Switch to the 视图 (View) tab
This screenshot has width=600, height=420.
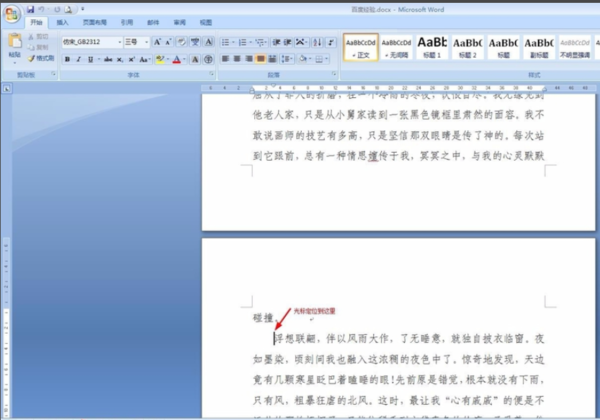[205, 23]
